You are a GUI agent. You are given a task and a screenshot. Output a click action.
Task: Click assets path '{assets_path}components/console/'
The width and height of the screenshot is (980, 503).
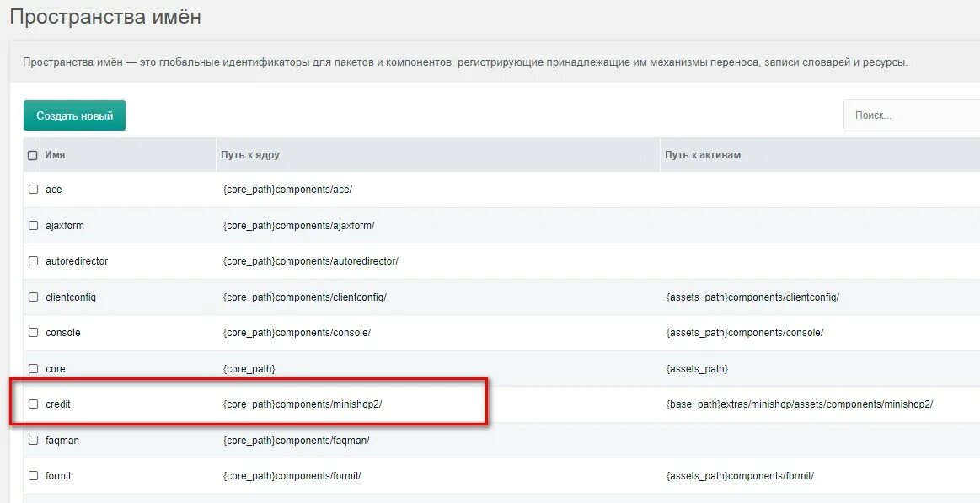point(745,333)
